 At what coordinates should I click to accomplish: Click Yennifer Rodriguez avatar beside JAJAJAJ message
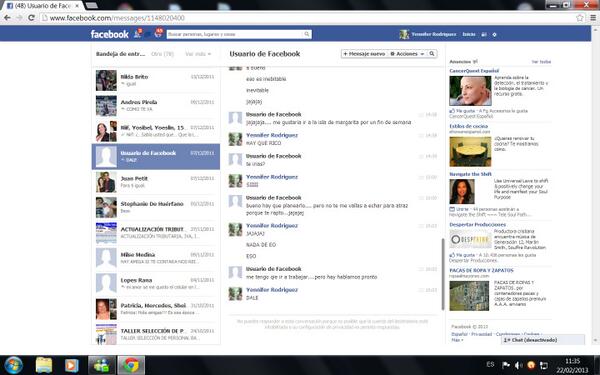click(x=235, y=229)
